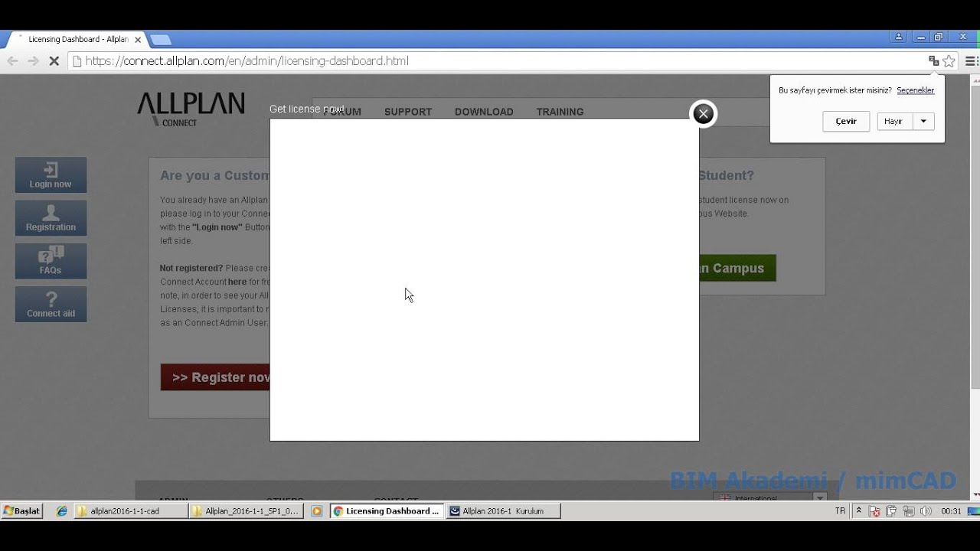
Task: Click the Allplan Connect logo
Action: [191, 109]
